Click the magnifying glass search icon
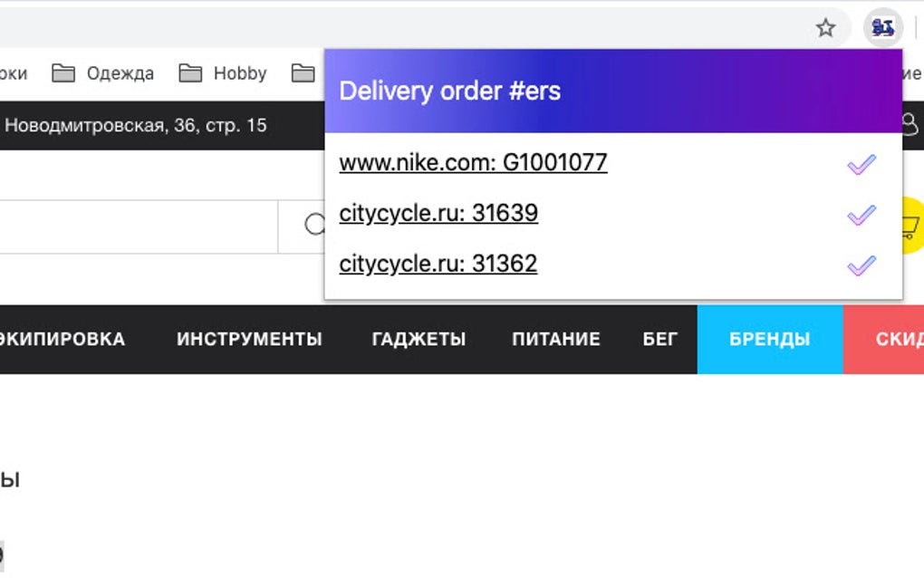 pos(314,223)
